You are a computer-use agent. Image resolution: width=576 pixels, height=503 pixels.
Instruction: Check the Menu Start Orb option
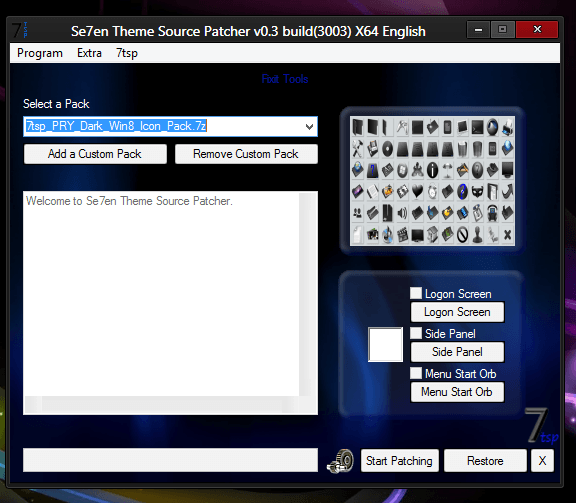(x=416, y=373)
